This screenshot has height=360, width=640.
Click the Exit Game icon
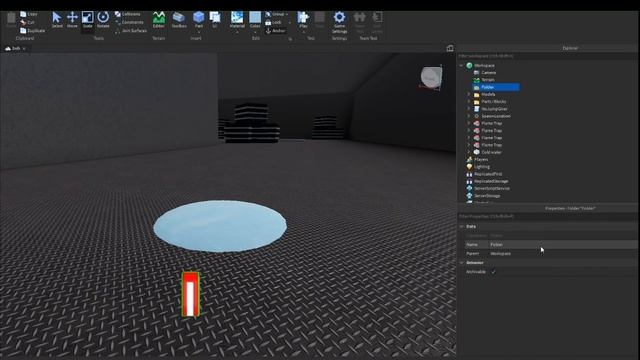(x=377, y=17)
